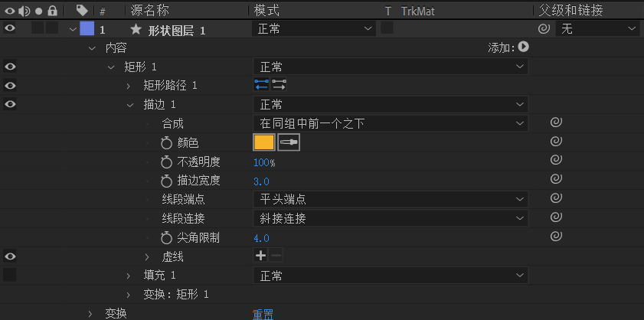The height and width of the screenshot is (320, 644).
Task: Click the 添加 round arrow button
Action: pos(523,47)
